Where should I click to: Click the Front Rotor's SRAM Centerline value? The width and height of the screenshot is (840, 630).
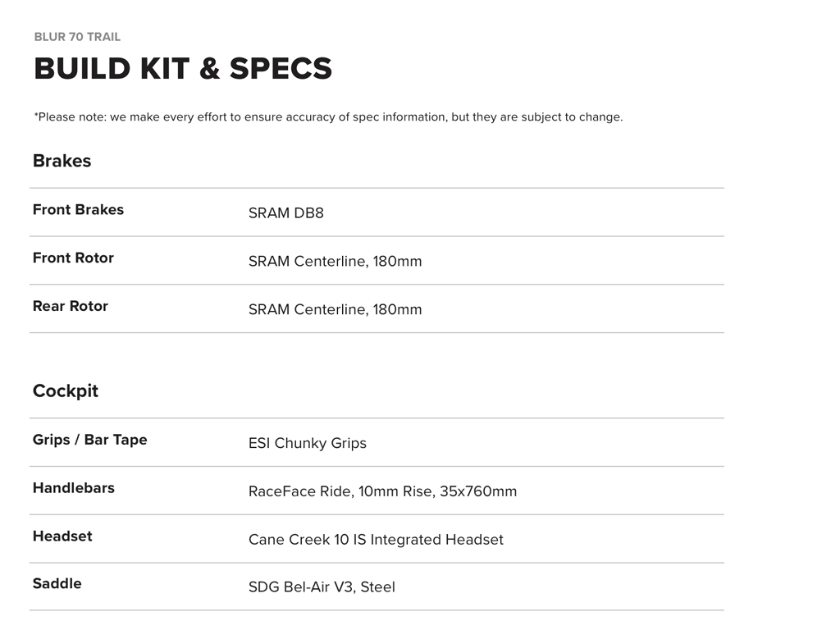click(x=335, y=262)
